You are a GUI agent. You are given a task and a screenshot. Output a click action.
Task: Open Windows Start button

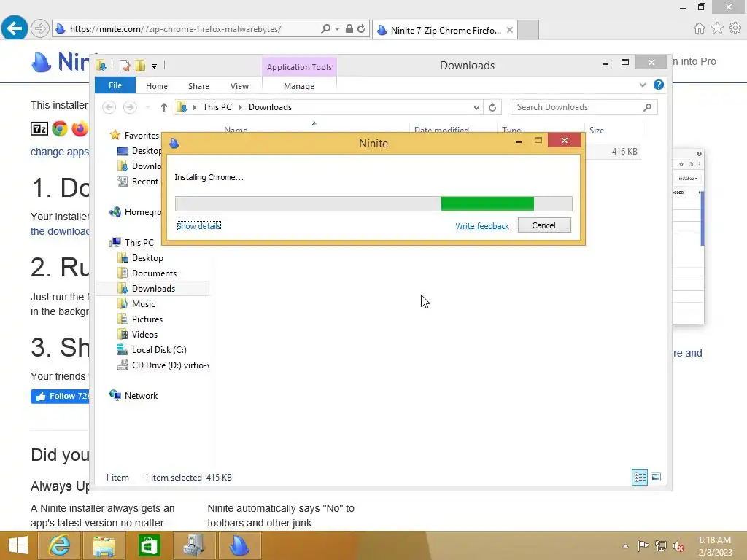tap(18, 545)
